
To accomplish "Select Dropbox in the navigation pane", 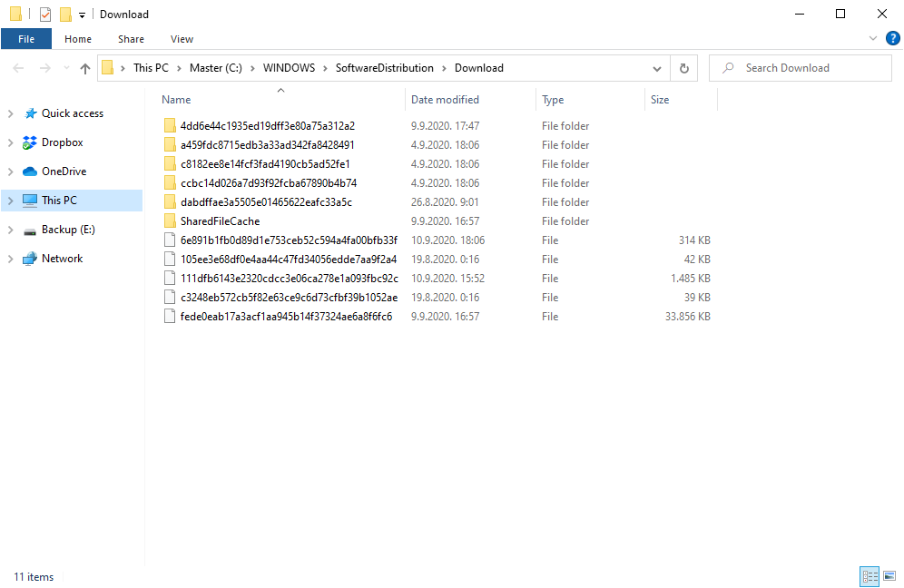I will [63, 142].
